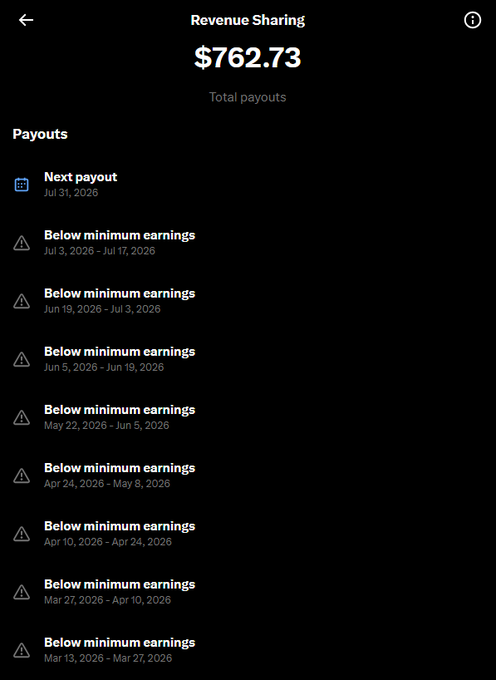Open the info circle icon
The height and width of the screenshot is (680, 496).
(473, 20)
